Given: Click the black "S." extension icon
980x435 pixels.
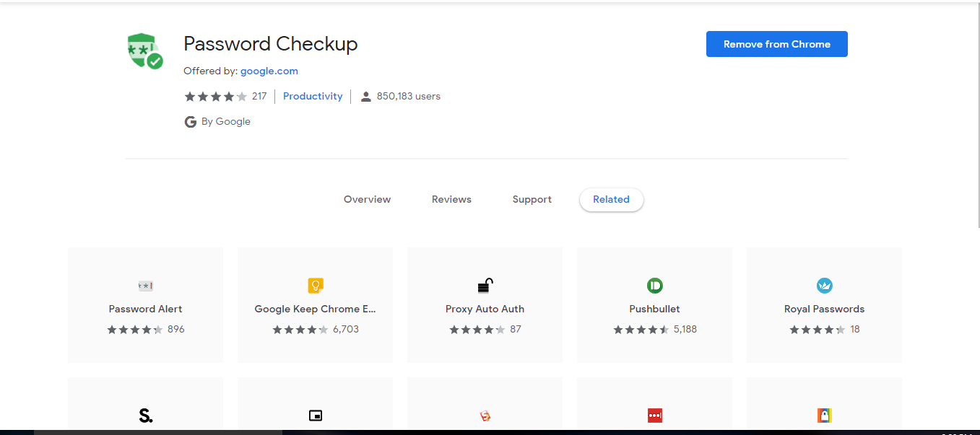Looking at the screenshot, I should [146, 416].
